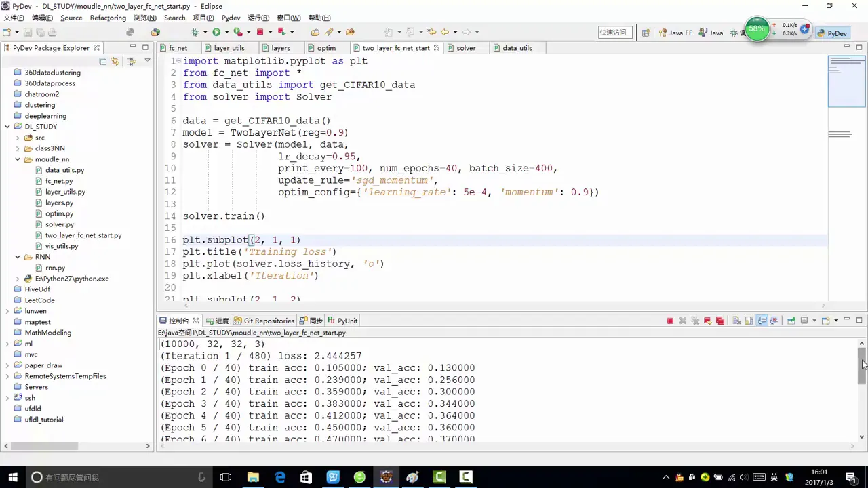The height and width of the screenshot is (488, 868).
Task: Click the Open Perspective icon
Action: (x=646, y=33)
